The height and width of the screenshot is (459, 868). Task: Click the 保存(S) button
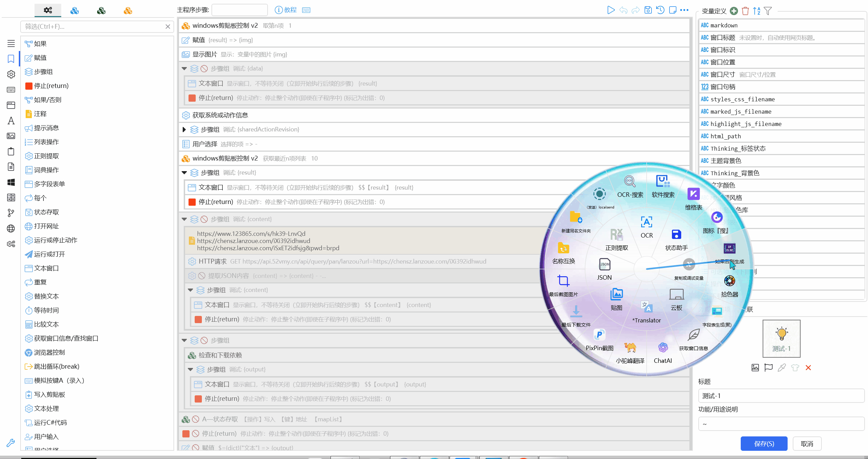[x=764, y=444]
